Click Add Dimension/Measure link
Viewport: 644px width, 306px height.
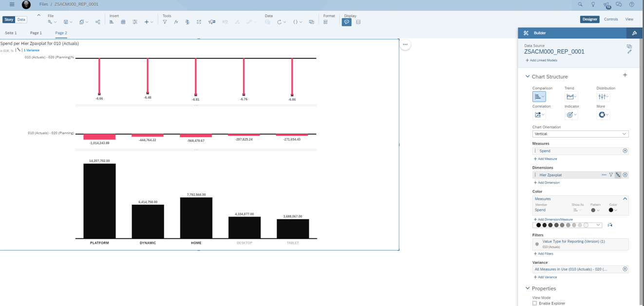(553, 219)
